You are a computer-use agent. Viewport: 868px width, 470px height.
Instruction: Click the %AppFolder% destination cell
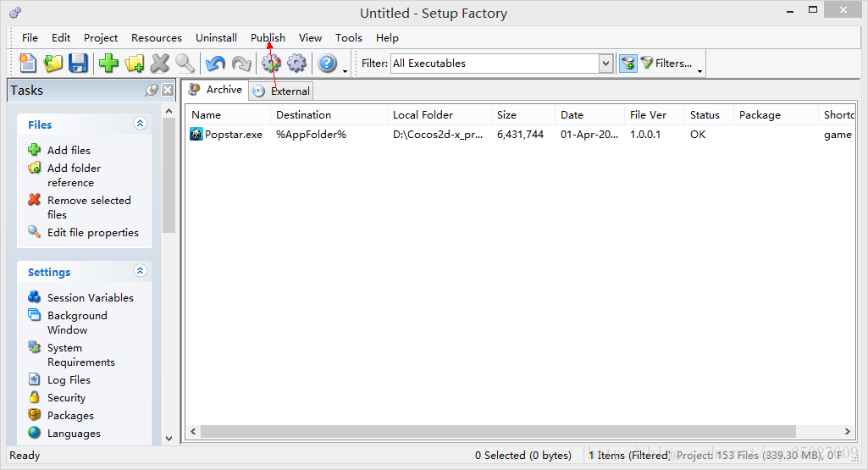[311, 134]
